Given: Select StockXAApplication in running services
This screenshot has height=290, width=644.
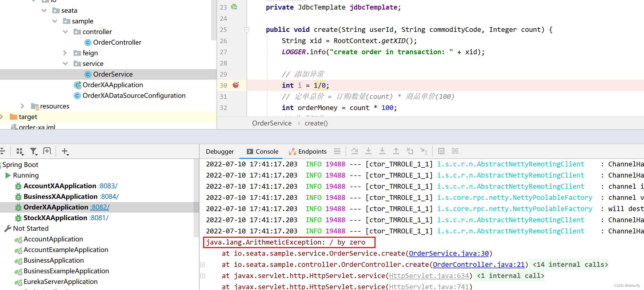Looking at the screenshot, I should pyautogui.click(x=55, y=218).
